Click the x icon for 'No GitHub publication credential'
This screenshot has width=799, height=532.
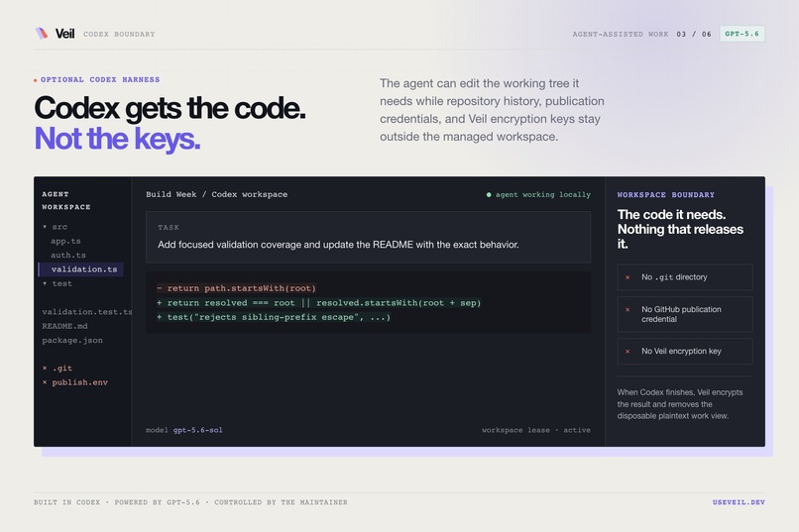[x=628, y=309]
